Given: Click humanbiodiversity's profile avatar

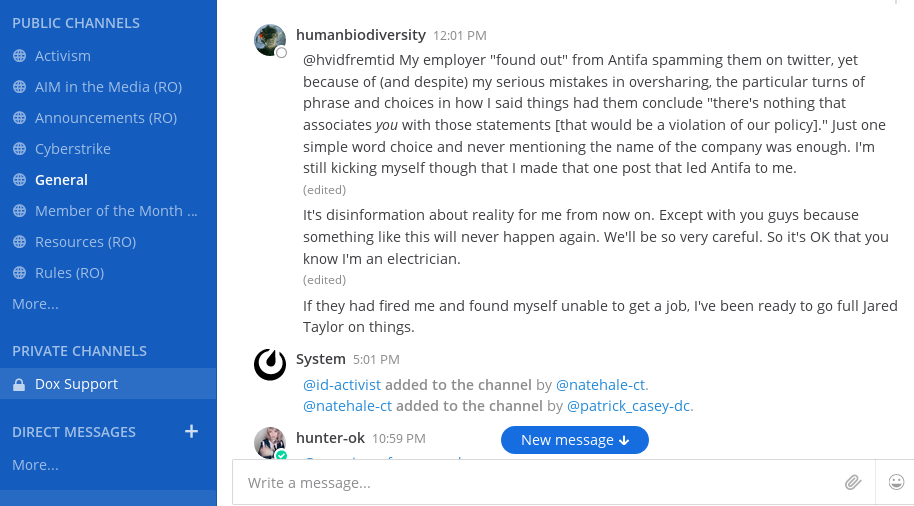Looking at the screenshot, I should pos(270,40).
